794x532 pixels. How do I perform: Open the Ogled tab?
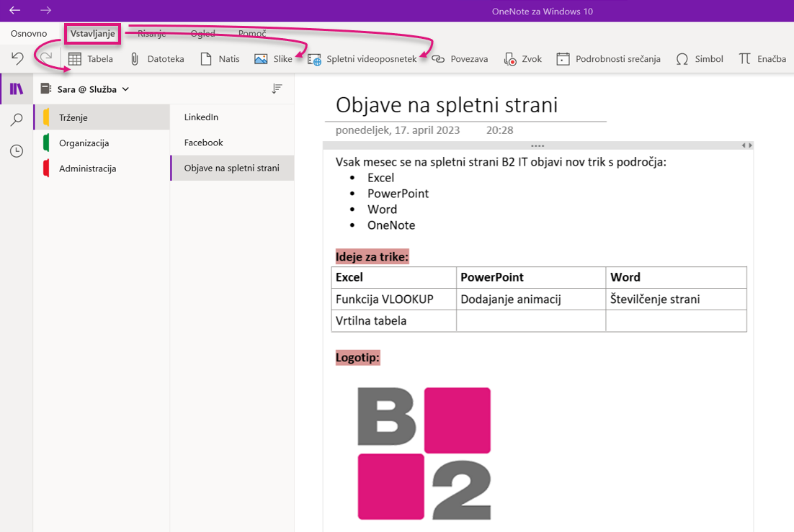[202, 34]
